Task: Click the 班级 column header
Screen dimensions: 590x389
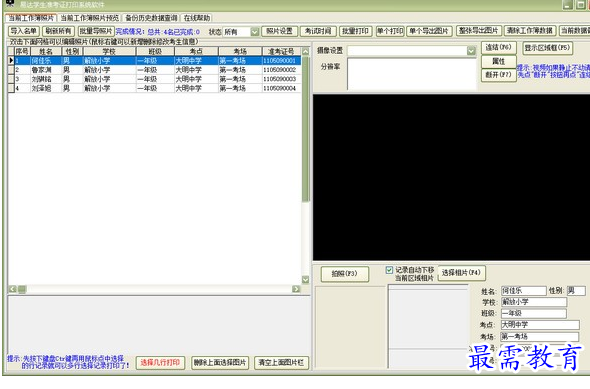Action: [x=155, y=51]
